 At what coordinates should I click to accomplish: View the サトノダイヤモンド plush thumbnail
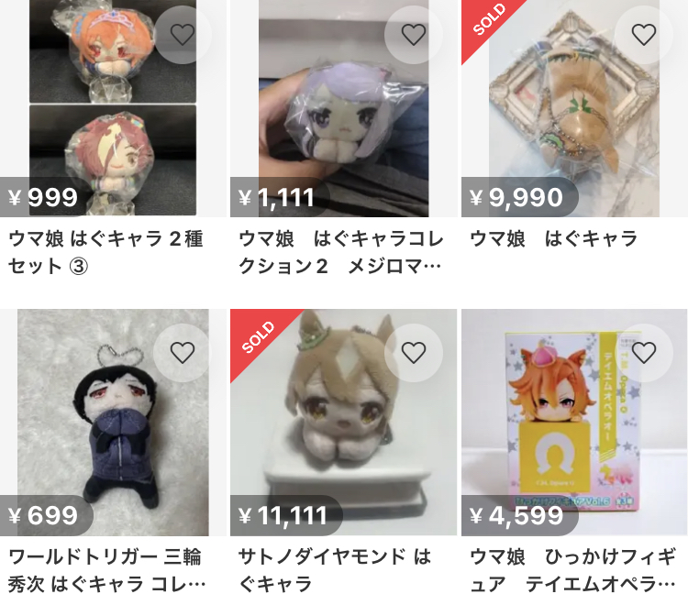pos(344,423)
